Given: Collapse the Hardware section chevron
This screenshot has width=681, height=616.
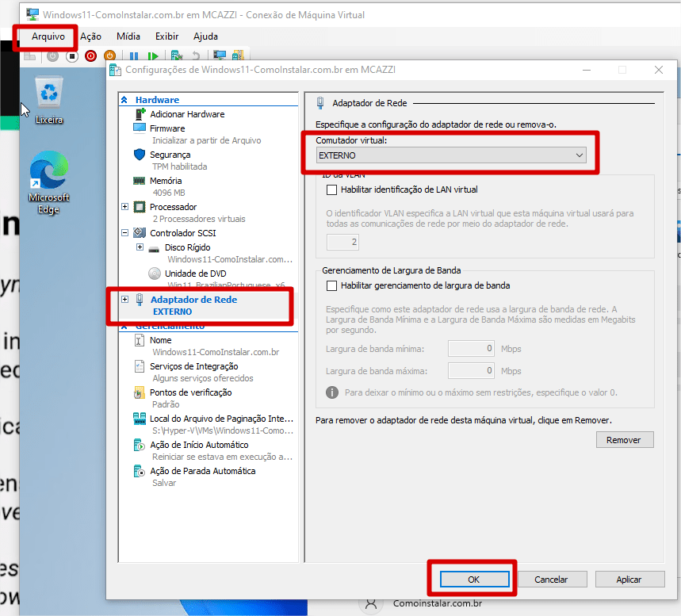Looking at the screenshot, I should tap(124, 100).
